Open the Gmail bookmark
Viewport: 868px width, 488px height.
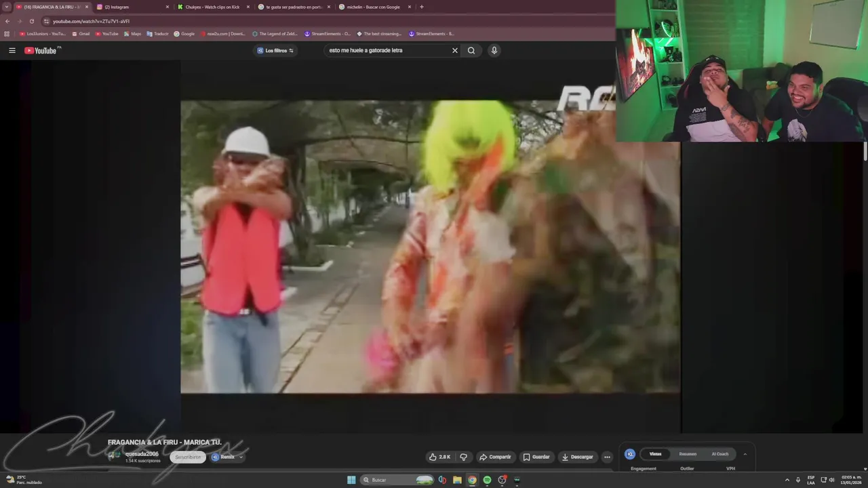pyautogui.click(x=81, y=33)
